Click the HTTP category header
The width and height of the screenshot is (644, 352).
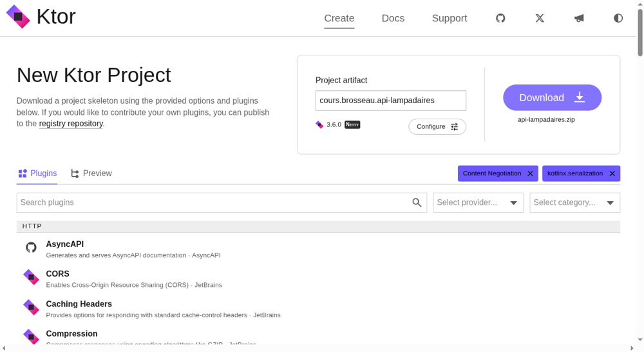318,226
